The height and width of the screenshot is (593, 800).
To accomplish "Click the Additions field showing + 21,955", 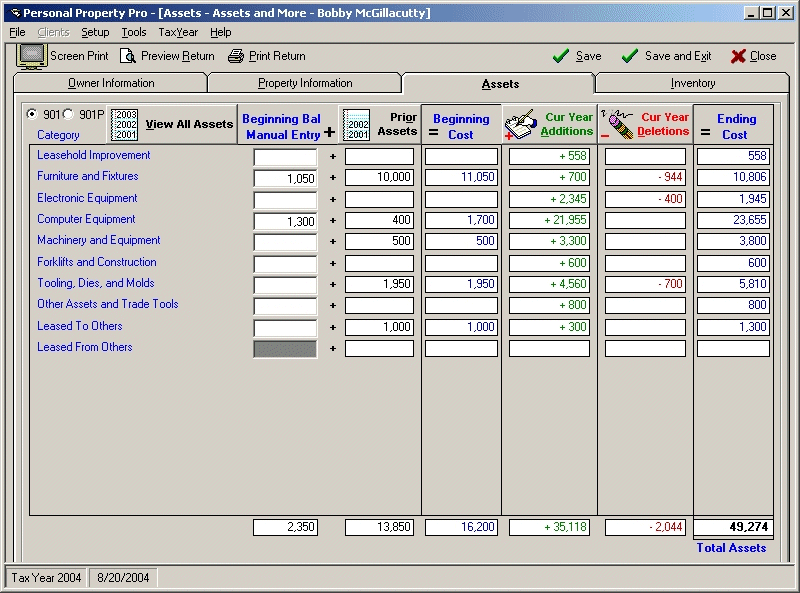I will 549,220.
